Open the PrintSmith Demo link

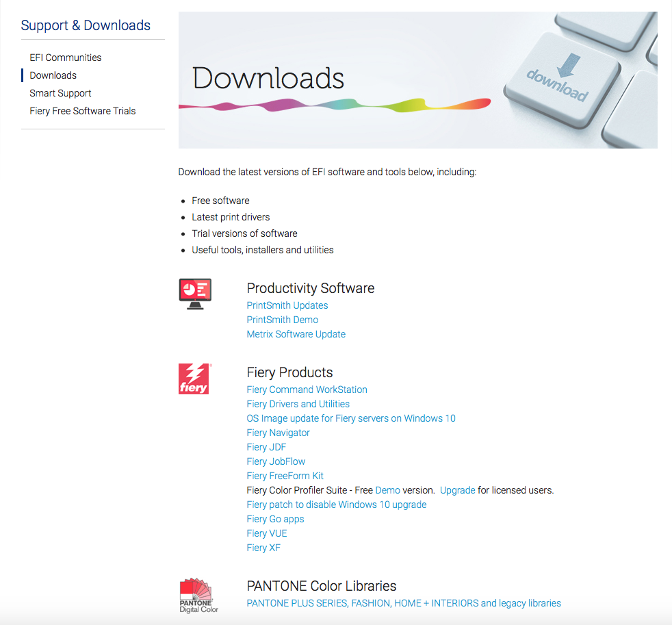(x=283, y=320)
